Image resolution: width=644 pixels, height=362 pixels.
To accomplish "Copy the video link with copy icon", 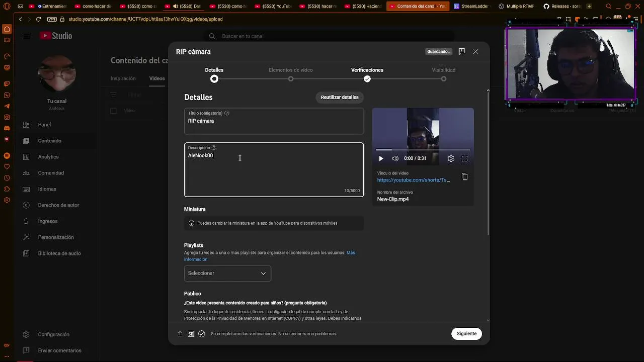I will (464, 176).
